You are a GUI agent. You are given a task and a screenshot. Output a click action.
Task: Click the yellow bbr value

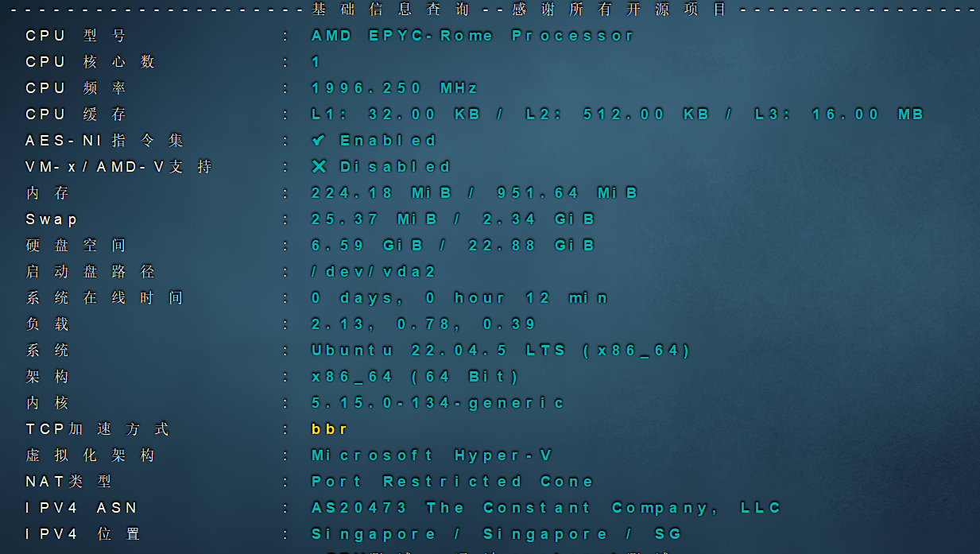(x=329, y=429)
